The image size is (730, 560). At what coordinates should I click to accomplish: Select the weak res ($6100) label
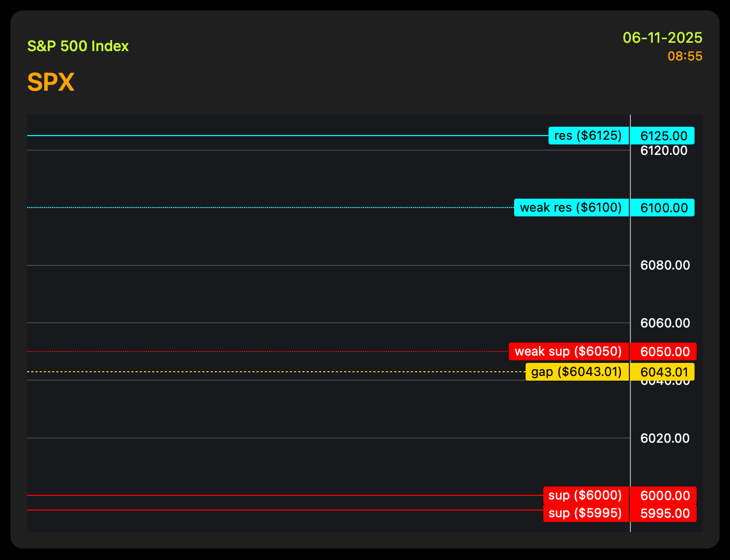[x=571, y=208]
